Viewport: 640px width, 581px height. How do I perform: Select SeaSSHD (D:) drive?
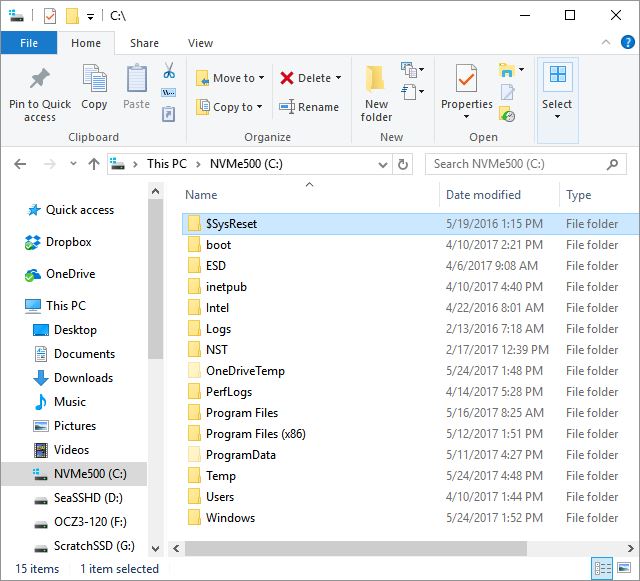pos(78,498)
